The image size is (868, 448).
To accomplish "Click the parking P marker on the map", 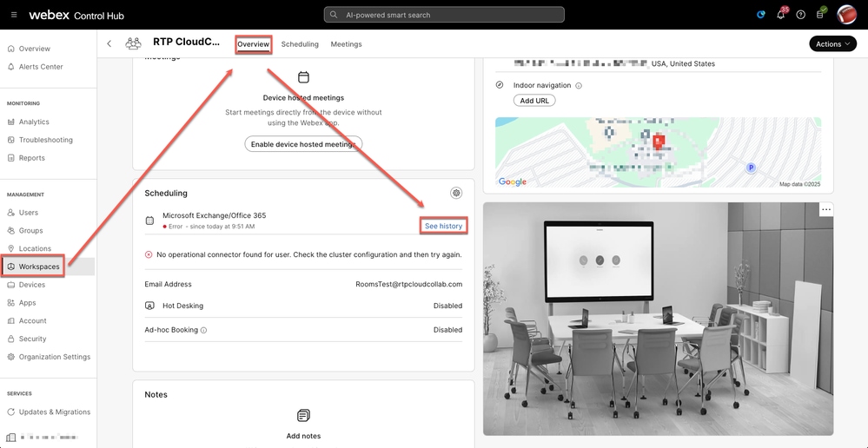I will pyautogui.click(x=751, y=167).
